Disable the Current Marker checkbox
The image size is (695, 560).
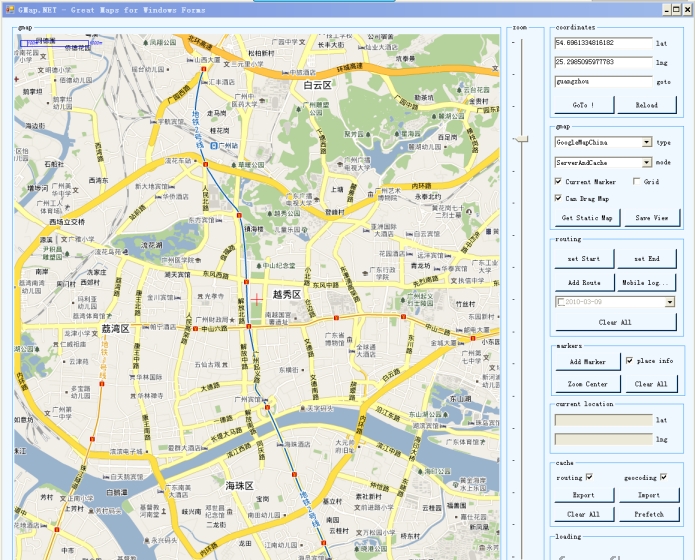[559, 182]
